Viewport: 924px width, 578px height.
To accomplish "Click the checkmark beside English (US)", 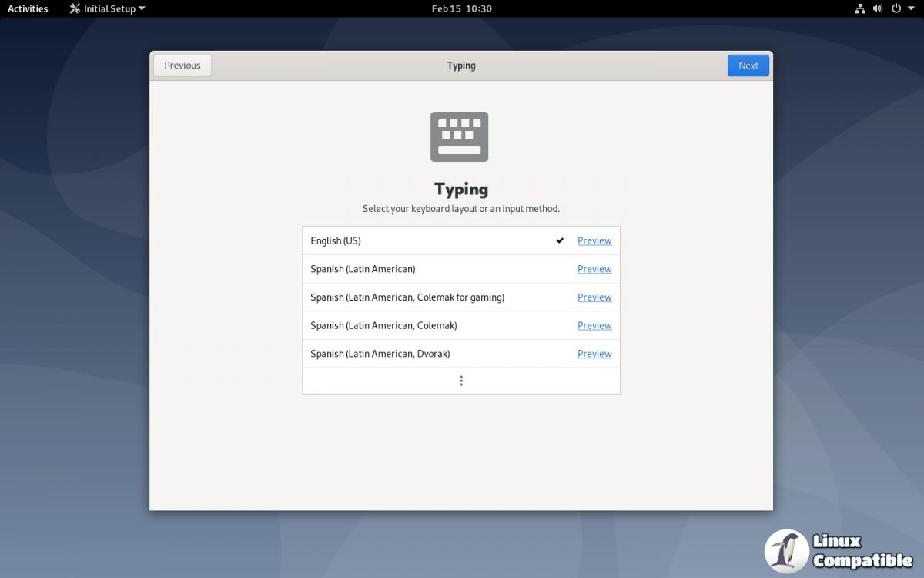I will coord(560,240).
